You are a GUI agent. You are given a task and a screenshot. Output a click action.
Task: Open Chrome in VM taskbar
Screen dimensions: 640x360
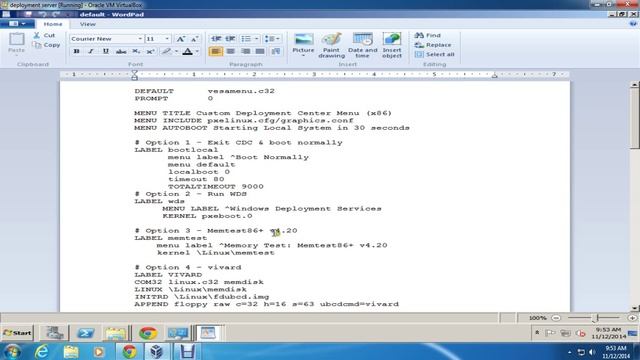[x=148, y=333]
